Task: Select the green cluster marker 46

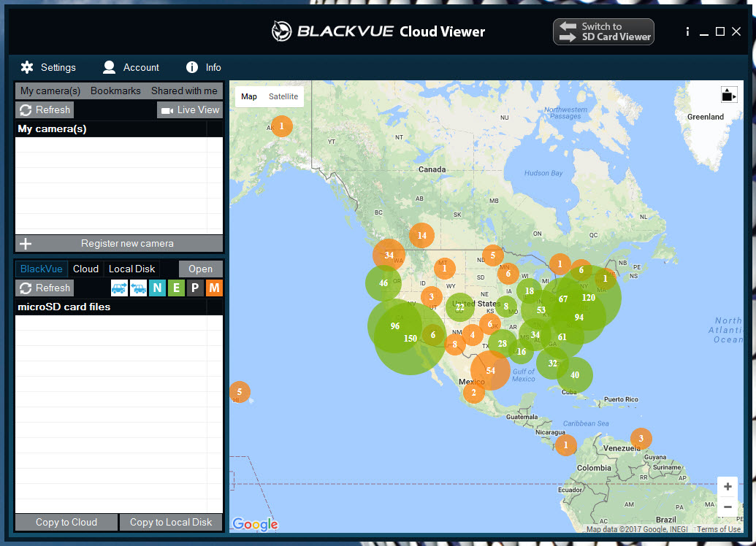Action: [383, 283]
